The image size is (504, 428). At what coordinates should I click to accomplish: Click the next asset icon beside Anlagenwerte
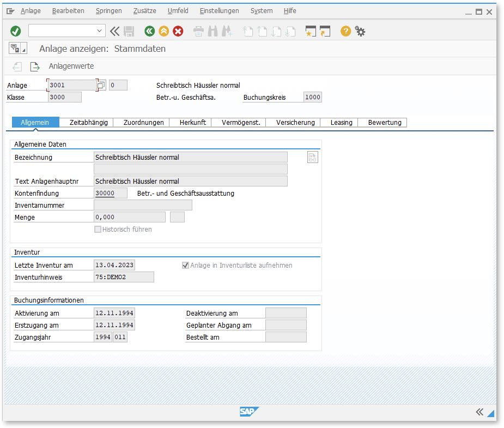pyautogui.click(x=35, y=67)
